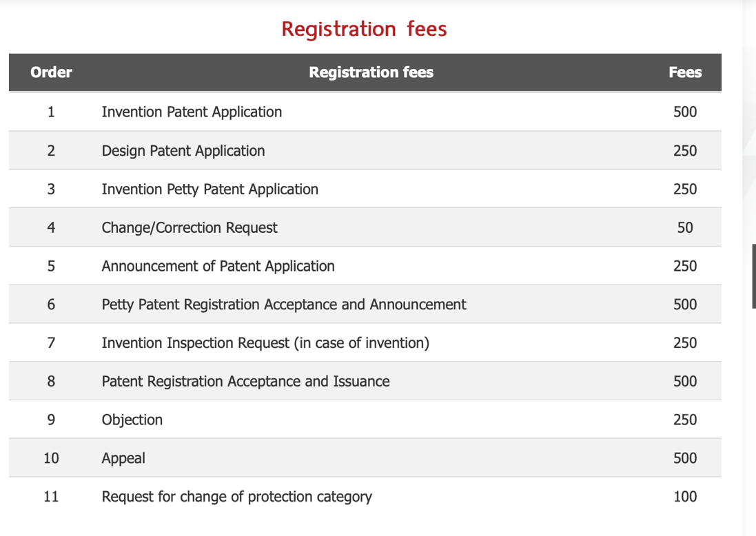This screenshot has height=536, width=756.
Task: Click "Invention Petty Patent Application" entry
Action: (210, 189)
